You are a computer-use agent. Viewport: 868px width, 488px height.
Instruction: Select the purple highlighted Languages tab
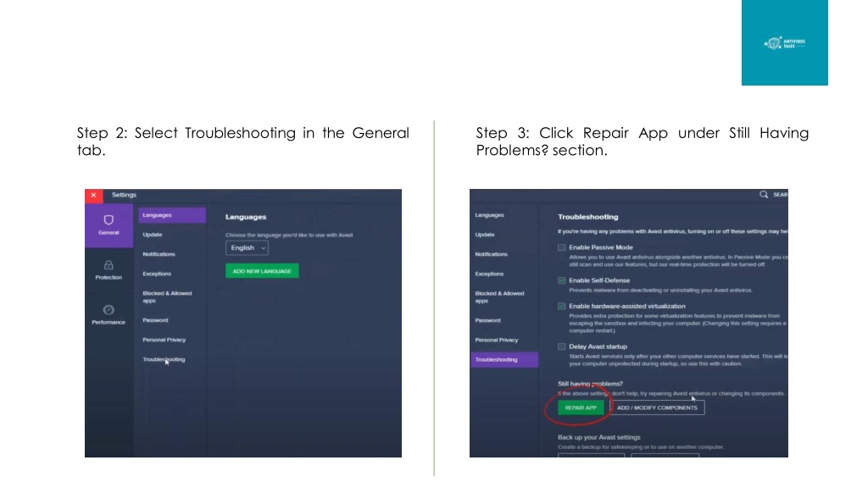172,215
